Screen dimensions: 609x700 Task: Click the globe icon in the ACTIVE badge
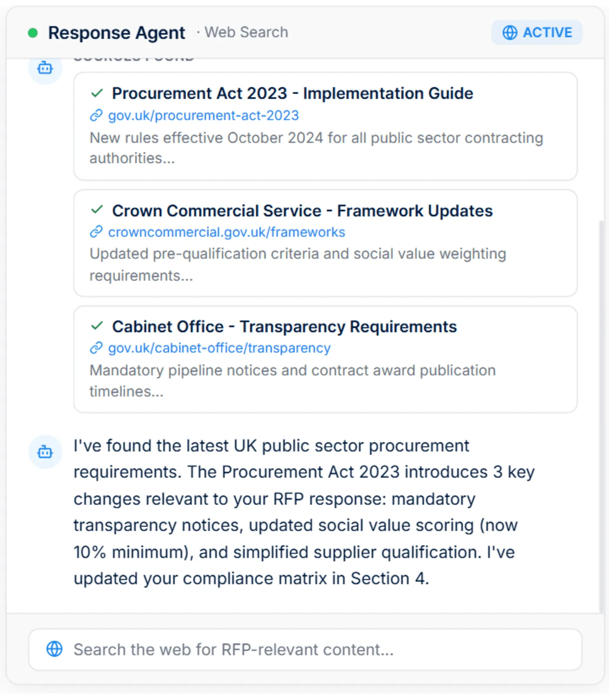[x=510, y=33]
